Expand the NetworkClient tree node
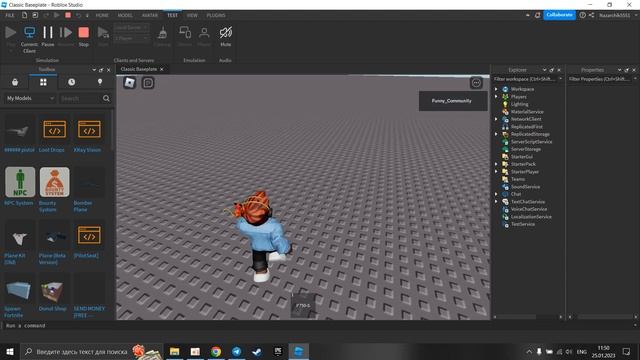 pos(496,119)
